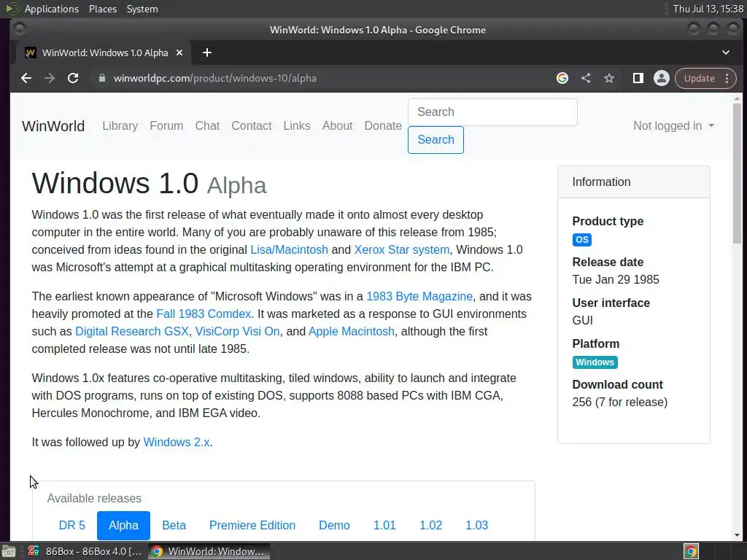
Task: Open the WinWorld home logo link
Action: coord(53,126)
